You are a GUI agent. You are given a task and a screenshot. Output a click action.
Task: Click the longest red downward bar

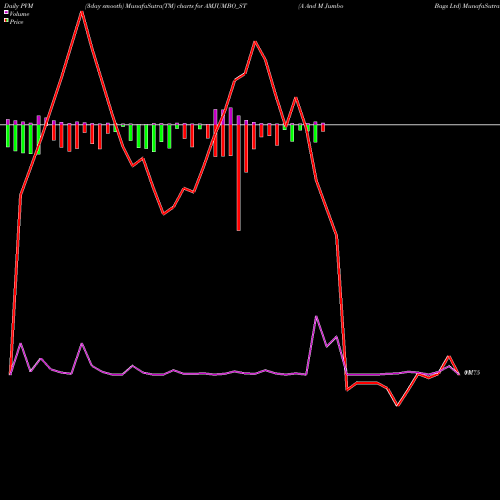pos(239,177)
